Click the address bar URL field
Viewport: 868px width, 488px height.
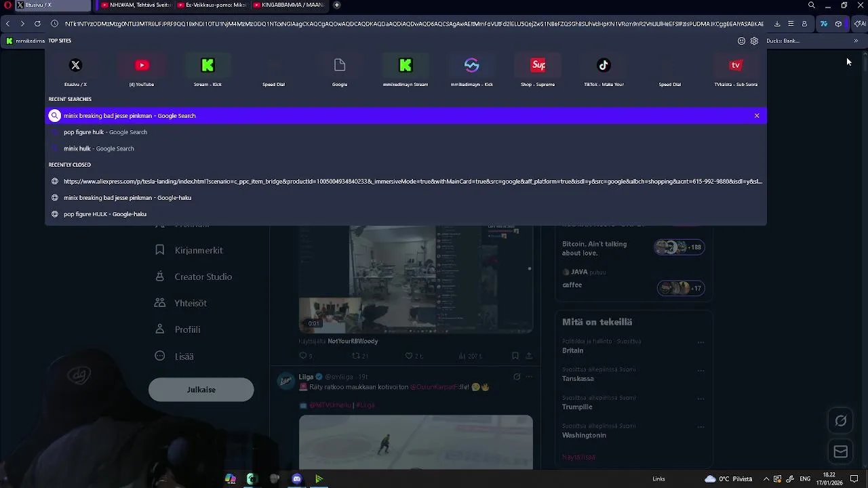(414, 24)
